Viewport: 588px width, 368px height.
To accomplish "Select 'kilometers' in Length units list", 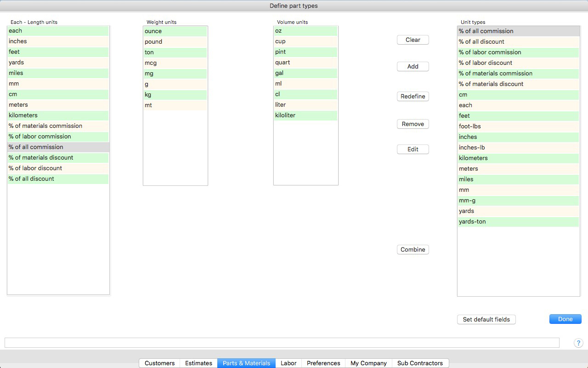I will (x=58, y=115).
